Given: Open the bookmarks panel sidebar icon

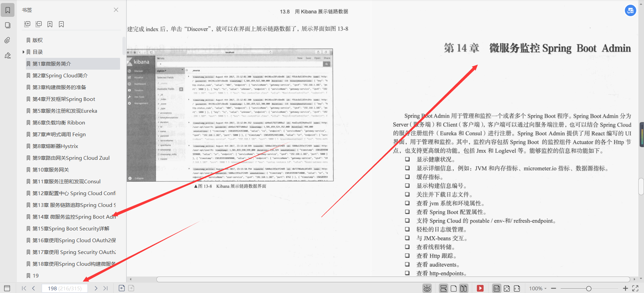Looking at the screenshot, I should click(x=8, y=10).
